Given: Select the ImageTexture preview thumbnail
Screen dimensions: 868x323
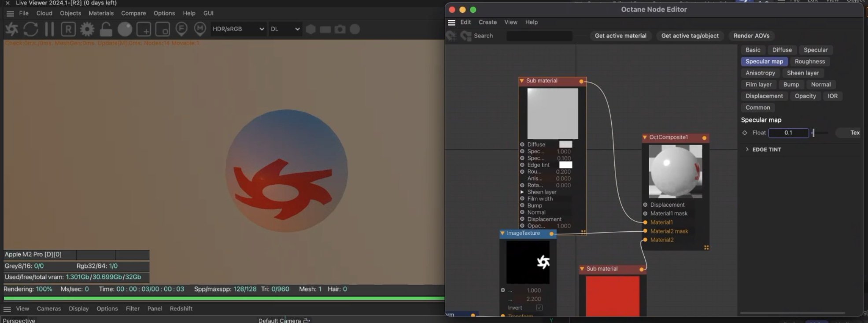Looking at the screenshot, I should point(528,262).
